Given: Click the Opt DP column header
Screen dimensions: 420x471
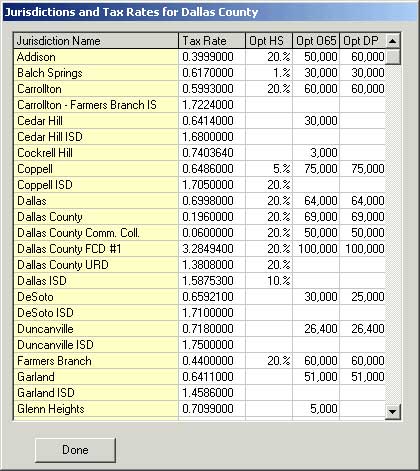Looking at the screenshot, I should [x=363, y=41].
